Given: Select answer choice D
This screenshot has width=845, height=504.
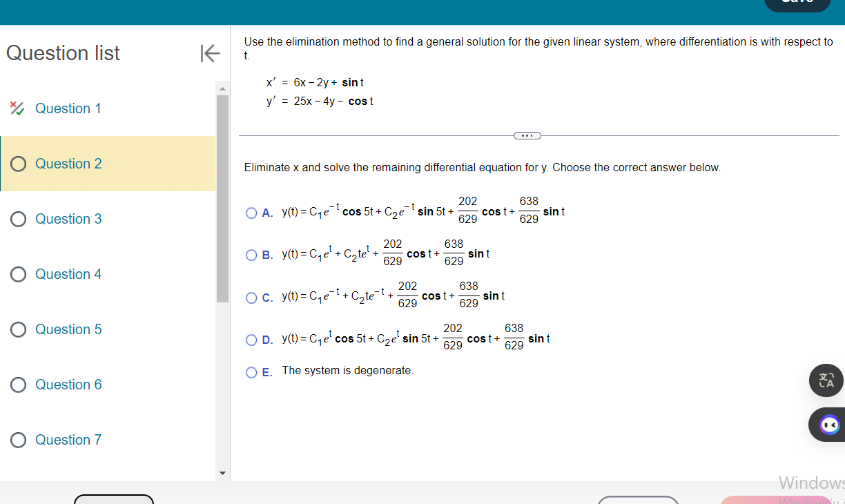Looking at the screenshot, I should click(x=252, y=340).
